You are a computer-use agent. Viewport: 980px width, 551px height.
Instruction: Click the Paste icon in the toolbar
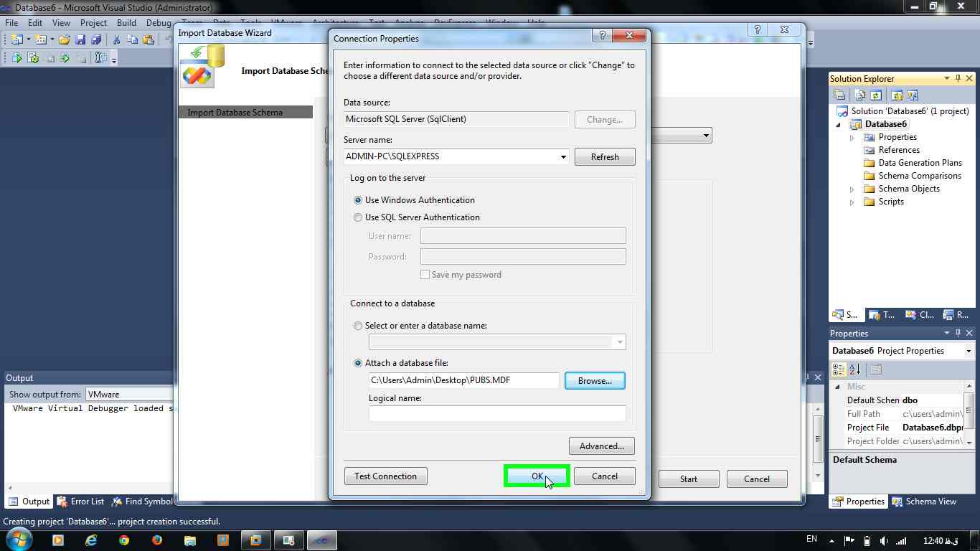point(149,39)
